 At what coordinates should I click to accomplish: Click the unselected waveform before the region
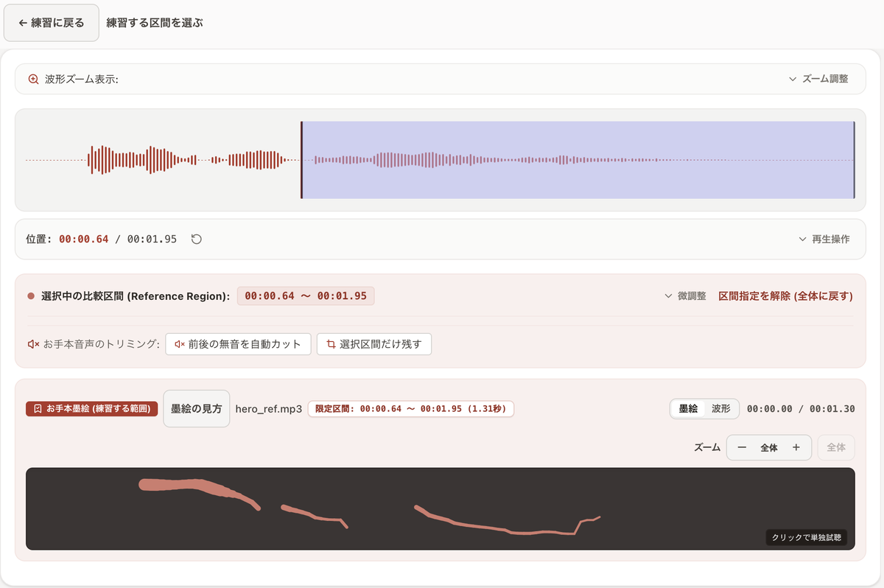[x=162, y=160]
